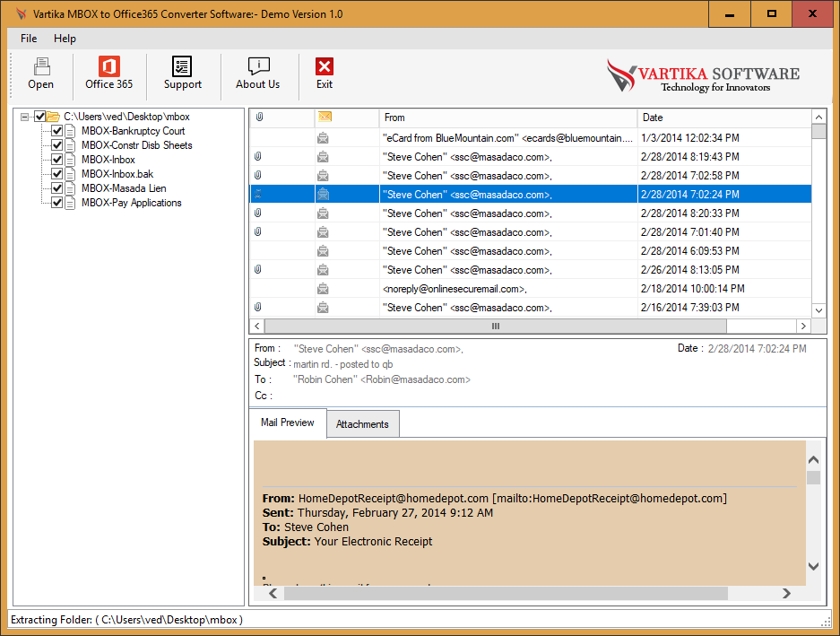Click the mail preview scroll up arrow

[x=813, y=459]
